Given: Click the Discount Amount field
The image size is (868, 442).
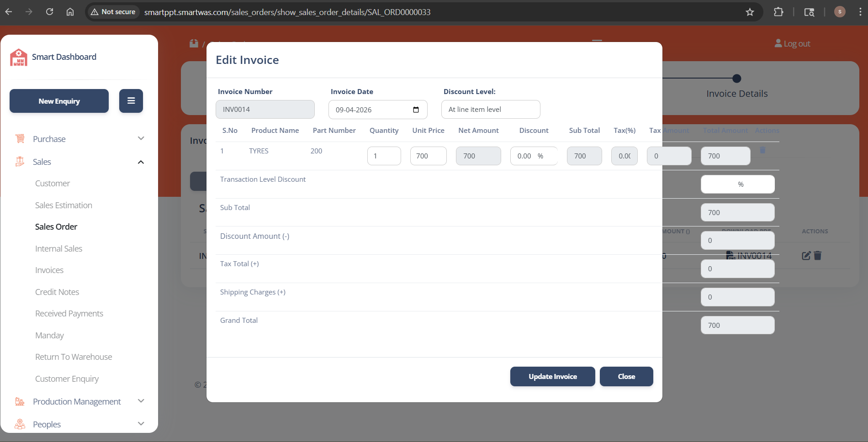Looking at the screenshot, I should [738, 241].
